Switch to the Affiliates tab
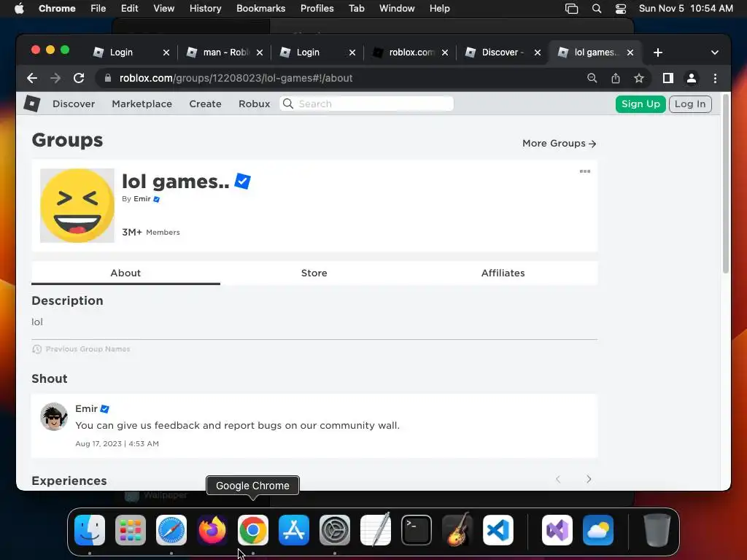This screenshot has height=560, width=747. tap(503, 273)
